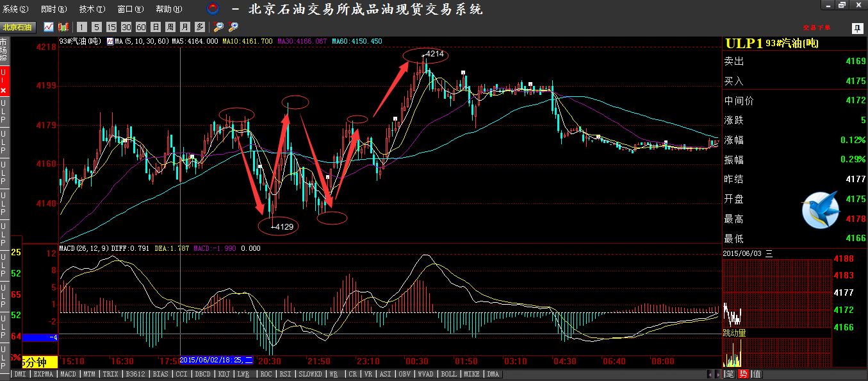Click the 北京石油 market button
Image resolution: width=868 pixels, height=381 pixels.
(17, 27)
